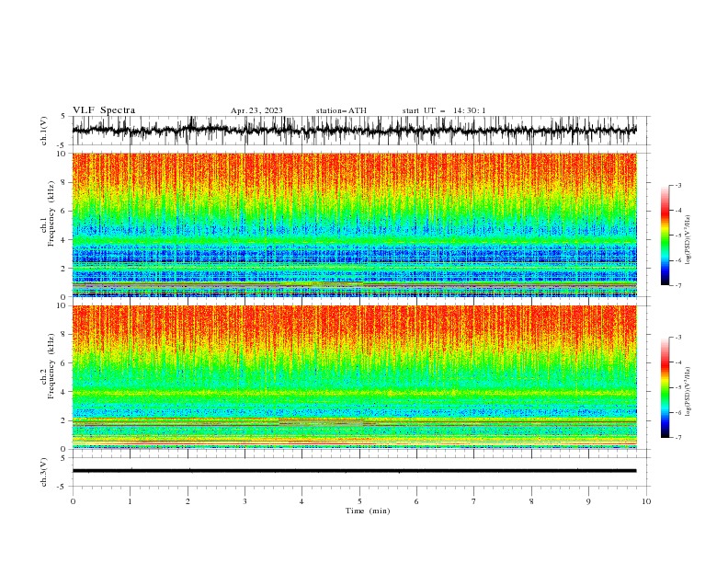The width and height of the screenshot is (728, 563).
Task: Click the "-3" label on ch.2 colorbar
Action: [678, 338]
